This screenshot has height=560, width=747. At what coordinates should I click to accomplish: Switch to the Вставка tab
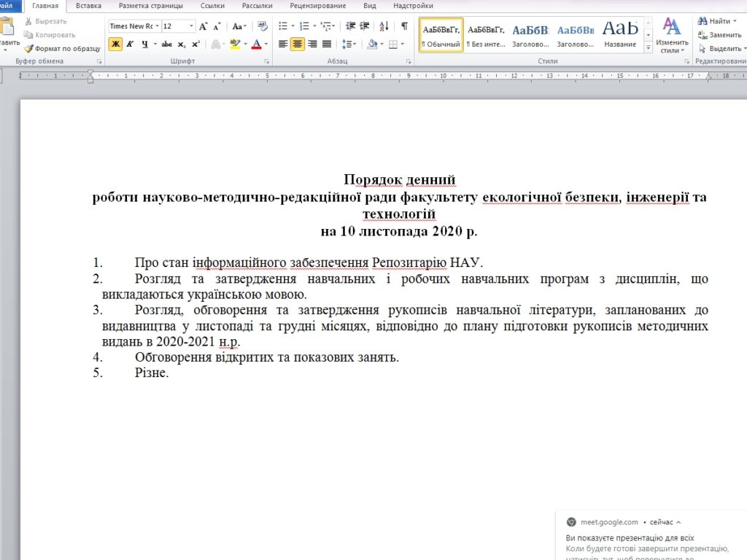click(x=88, y=6)
